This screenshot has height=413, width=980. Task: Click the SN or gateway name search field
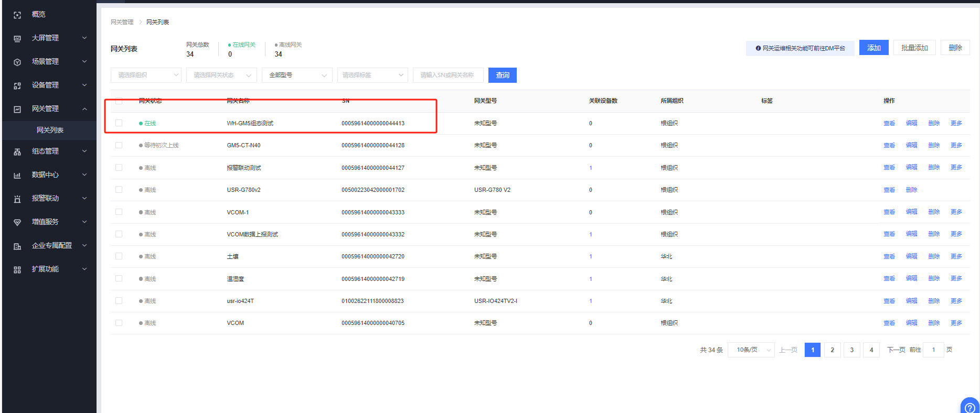448,75
